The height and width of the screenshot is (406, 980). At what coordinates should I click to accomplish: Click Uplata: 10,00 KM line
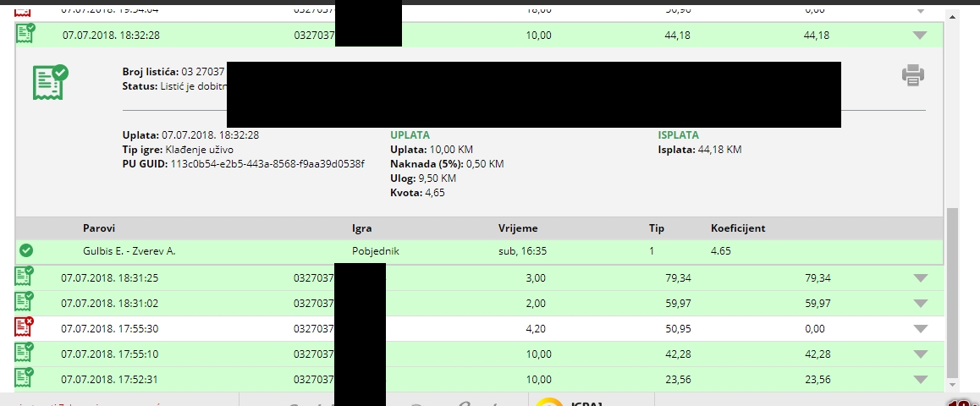coord(432,149)
